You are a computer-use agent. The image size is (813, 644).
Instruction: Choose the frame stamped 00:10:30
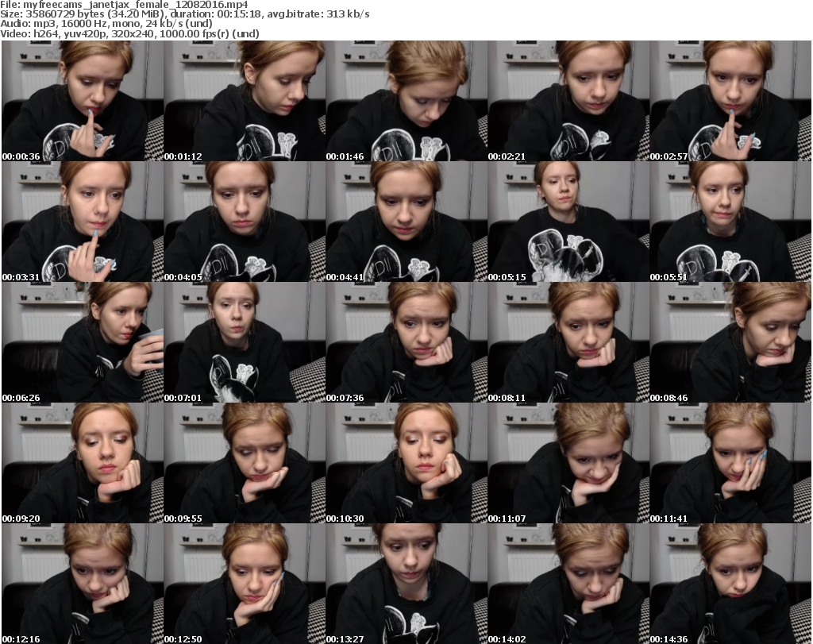(406, 463)
